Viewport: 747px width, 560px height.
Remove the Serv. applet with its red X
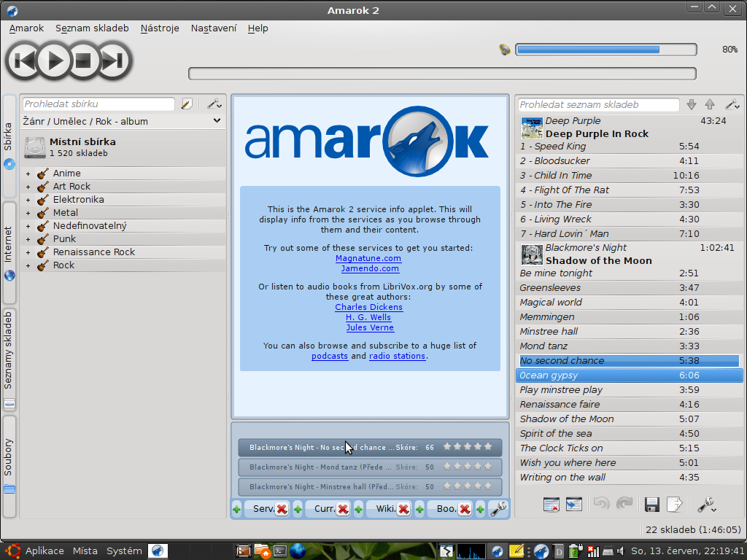click(x=282, y=509)
